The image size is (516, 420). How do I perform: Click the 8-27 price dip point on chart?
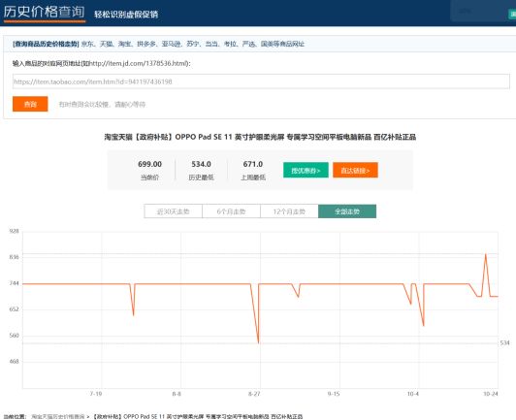click(258, 342)
